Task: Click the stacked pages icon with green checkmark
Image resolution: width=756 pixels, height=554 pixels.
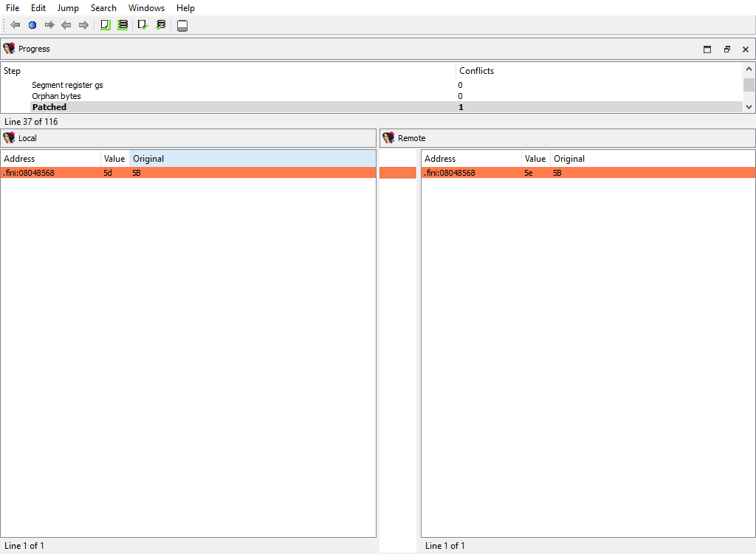Action: 161,25
